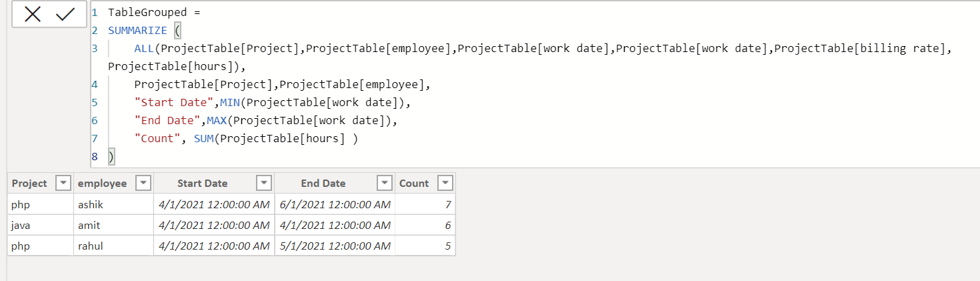The width and height of the screenshot is (980, 281).
Task: Click the 'php' cell in ashik's row
Action: (40, 204)
